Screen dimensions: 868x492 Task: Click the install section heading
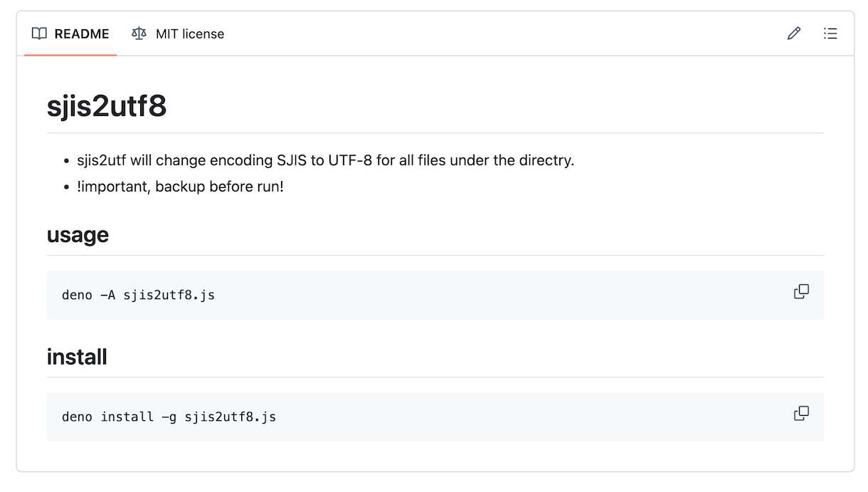77,357
